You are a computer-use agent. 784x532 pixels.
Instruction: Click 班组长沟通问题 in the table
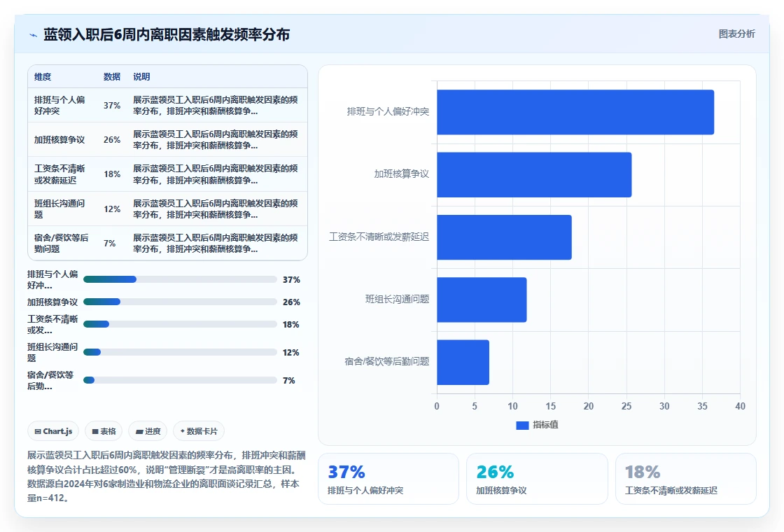pyautogui.click(x=59, y=209)
